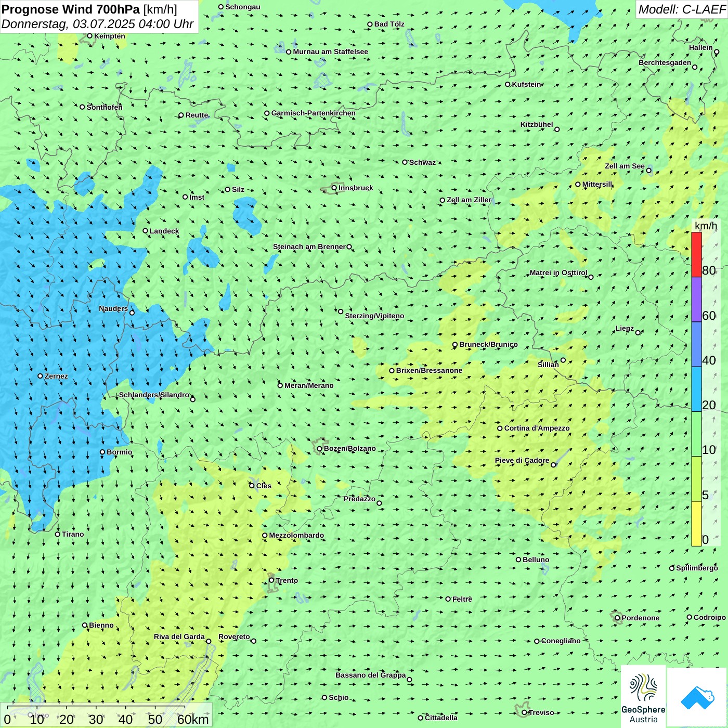The height and width of the screenshot is (728, 728).
Task: Click the Bozen/Bolzano city marker
Action: [x=320, y=449]
